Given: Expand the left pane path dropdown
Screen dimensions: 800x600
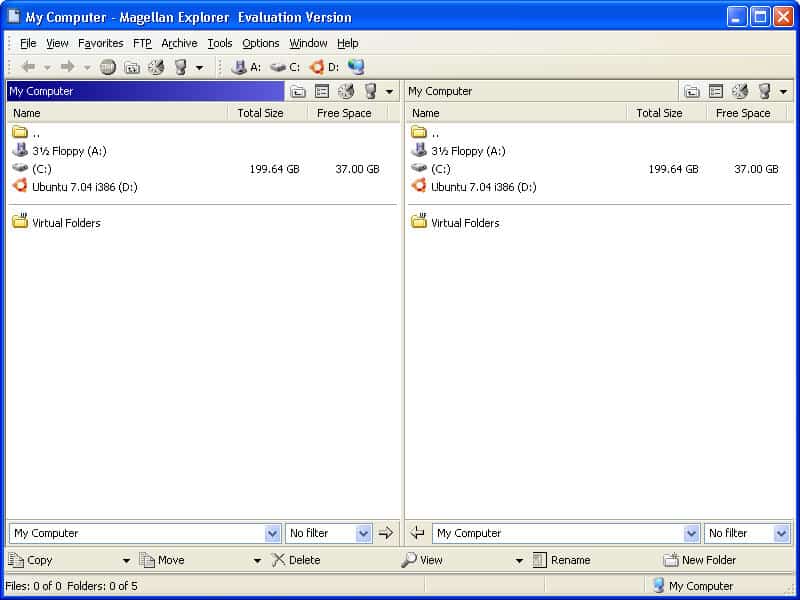Looking at the screenshot, I should pos(273,533).
